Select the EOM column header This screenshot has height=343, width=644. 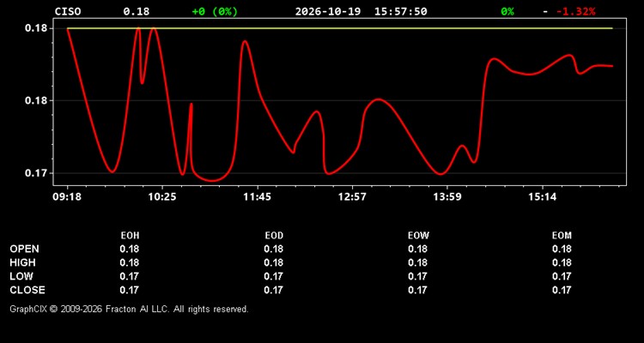coord(562,236)
